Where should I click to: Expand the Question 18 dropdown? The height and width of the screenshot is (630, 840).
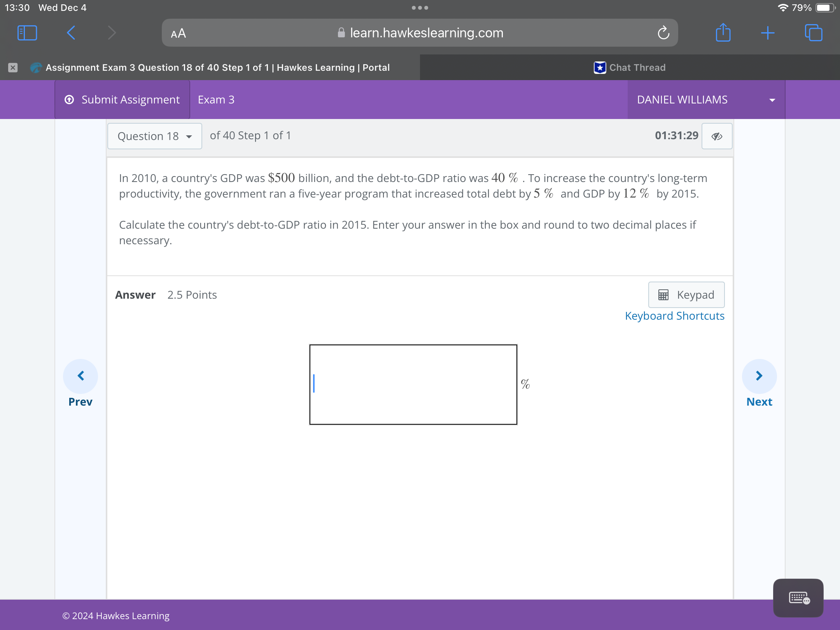pyautogui.click(x=155, y=136)
